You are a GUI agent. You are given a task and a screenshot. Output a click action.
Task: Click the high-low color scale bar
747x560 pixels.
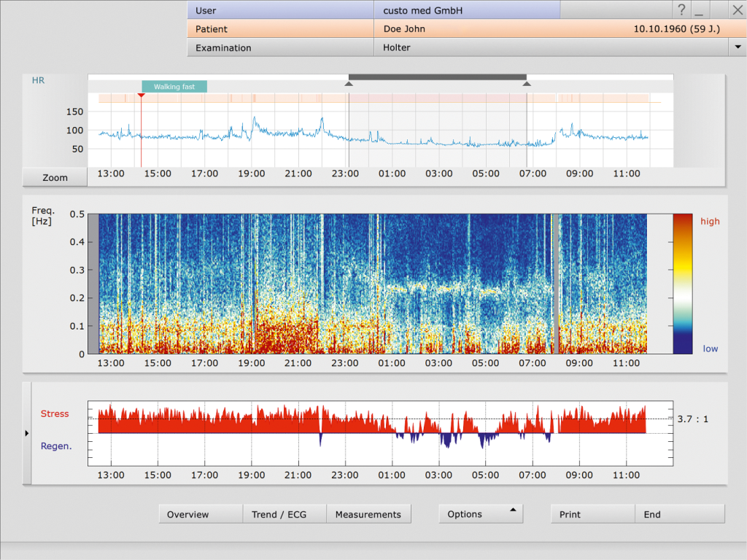(682, 284)
